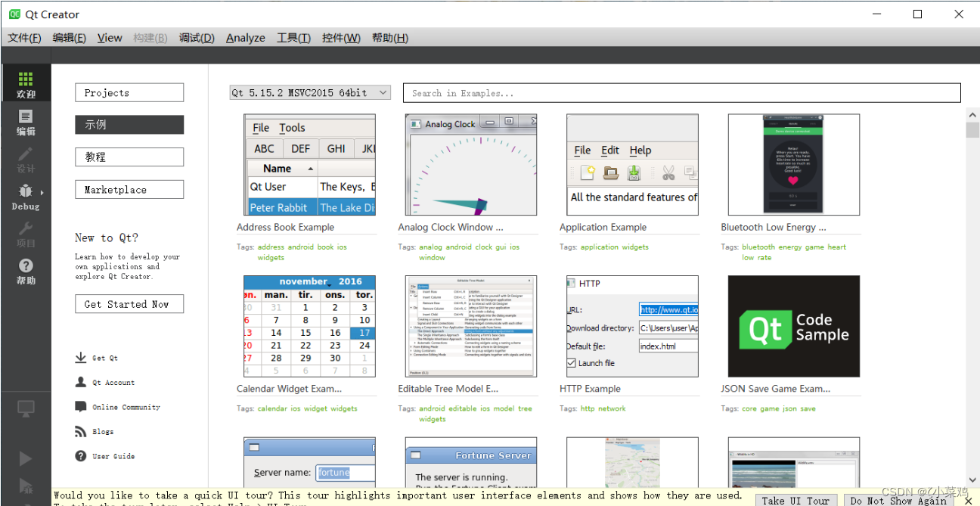Viewport: 980px width, 506px height.
Task: Open the Bluetooth Low Energy example thumbnail
Action: pyautogui.click(x=794, y=165)
